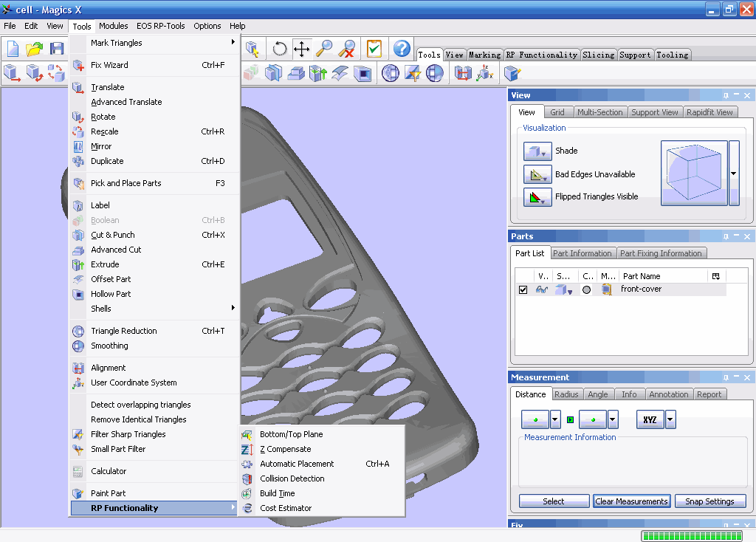
Task: Click the front-cover part color circle
Action: coord(586,289)
